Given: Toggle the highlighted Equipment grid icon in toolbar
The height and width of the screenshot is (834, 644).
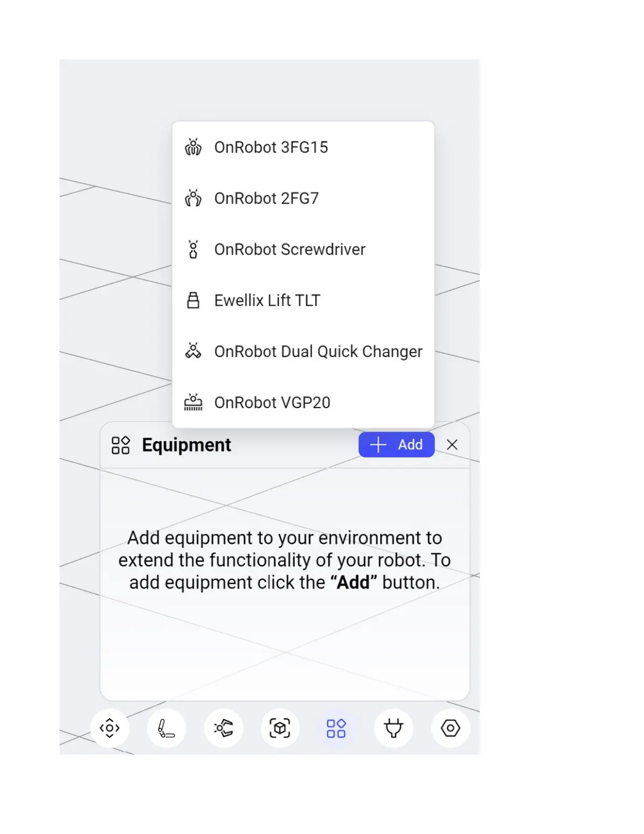Looking at the screenshot, I should 336,728.
